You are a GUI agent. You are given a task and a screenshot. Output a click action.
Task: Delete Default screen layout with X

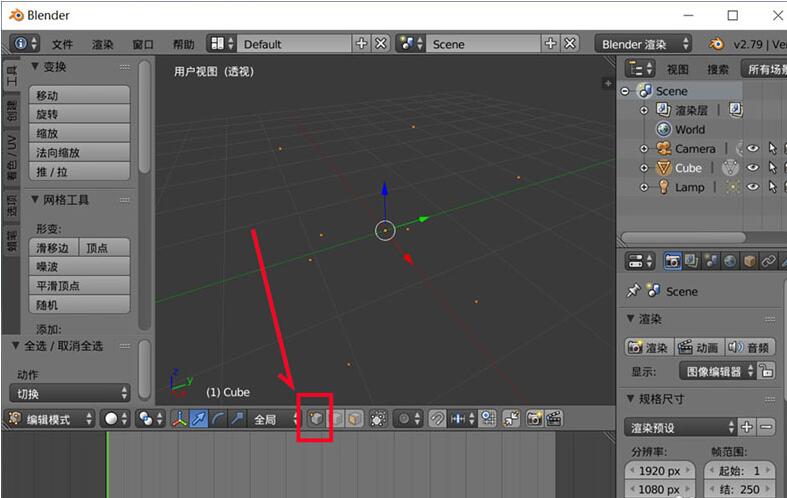[381, 44]
